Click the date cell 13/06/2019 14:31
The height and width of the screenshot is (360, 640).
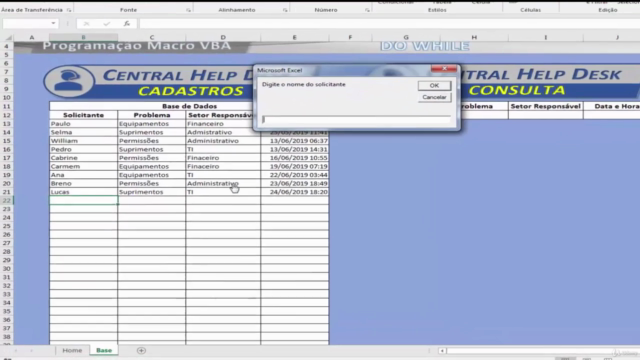pos(295,149)
